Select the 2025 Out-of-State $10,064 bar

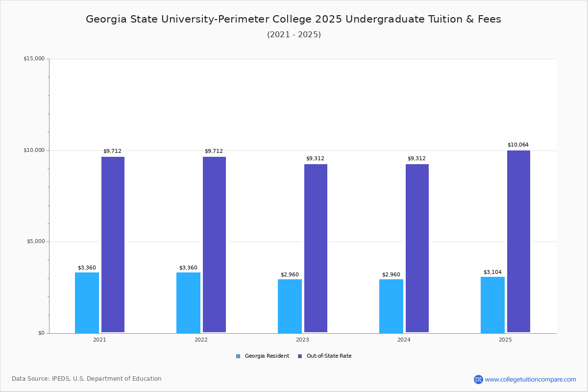pyautogui.click(x=518, y=242)
